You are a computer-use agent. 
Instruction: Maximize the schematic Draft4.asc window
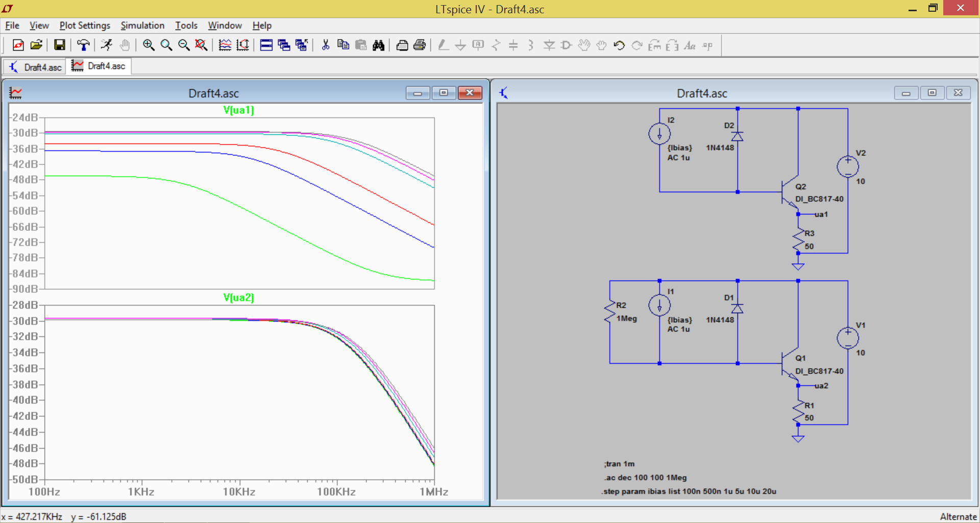pos(933,93)
